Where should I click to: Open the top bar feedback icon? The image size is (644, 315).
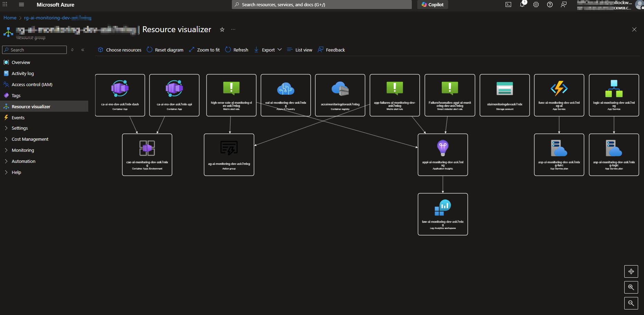(x=564, y=5)
